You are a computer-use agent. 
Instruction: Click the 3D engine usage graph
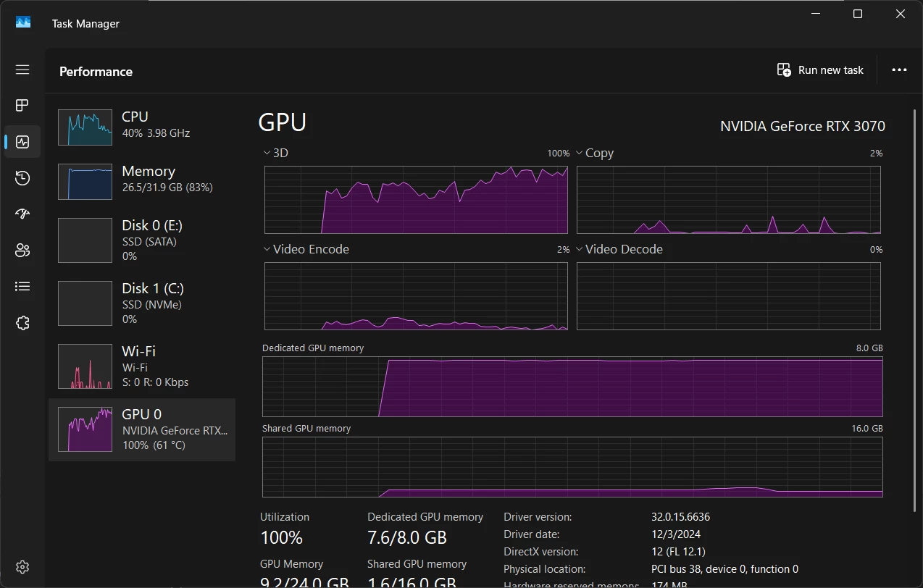coord(416,200)
